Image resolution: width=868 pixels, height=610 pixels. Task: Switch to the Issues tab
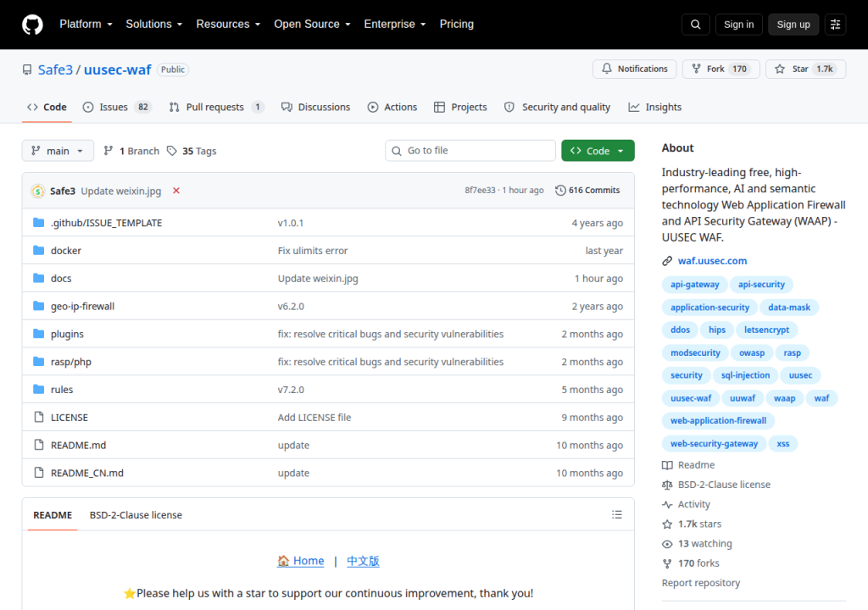coord(117,107)
